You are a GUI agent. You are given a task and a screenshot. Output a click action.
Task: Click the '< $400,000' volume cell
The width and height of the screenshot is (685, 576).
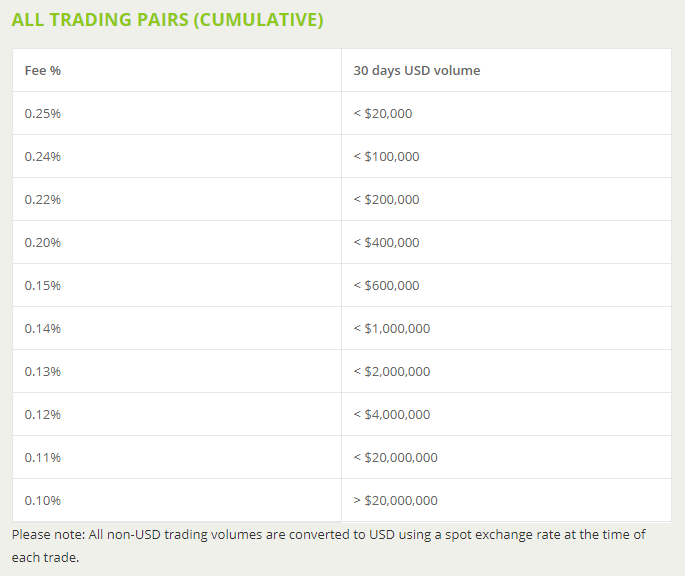coord(387,243)
